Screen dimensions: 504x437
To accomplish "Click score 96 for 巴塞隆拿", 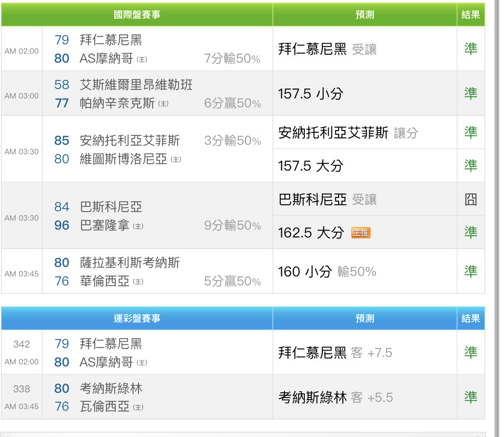I will pyautogui.click(x=62, y=225).
